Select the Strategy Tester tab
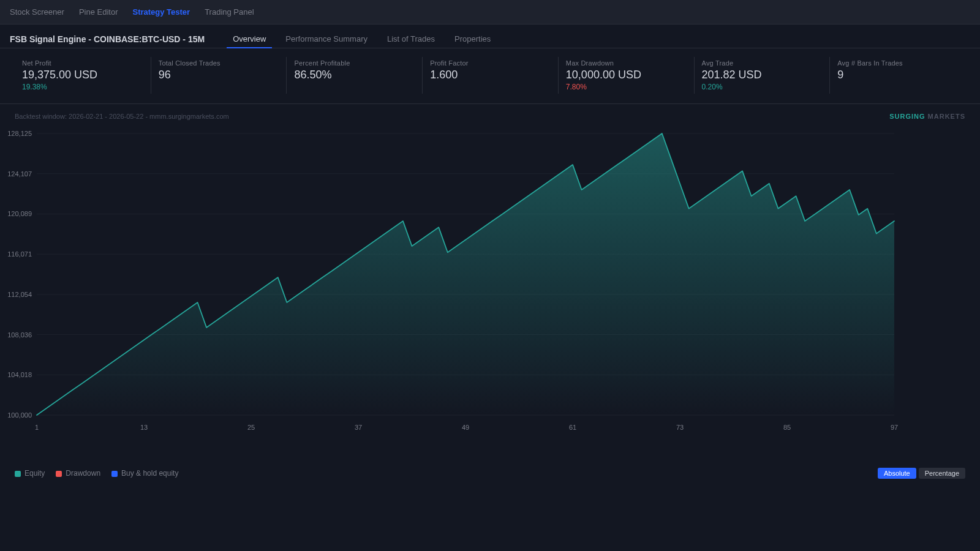The width and height of the screenshot is (980, 551). click(x=161, y=12)
